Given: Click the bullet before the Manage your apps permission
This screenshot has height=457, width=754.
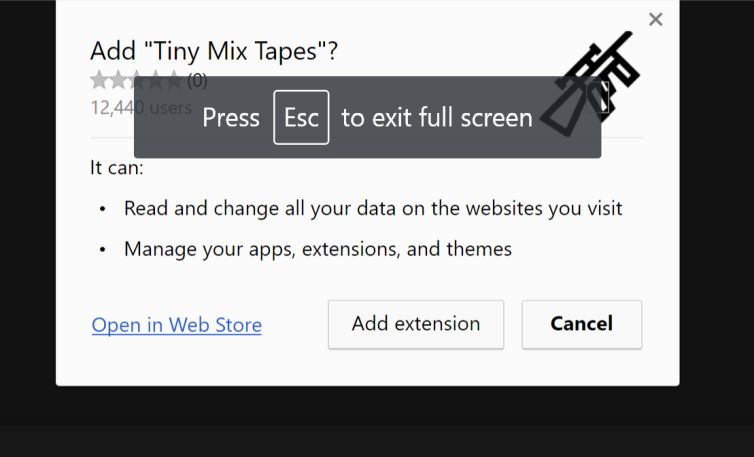Looking at the screenshot, I should pos(102,249).
